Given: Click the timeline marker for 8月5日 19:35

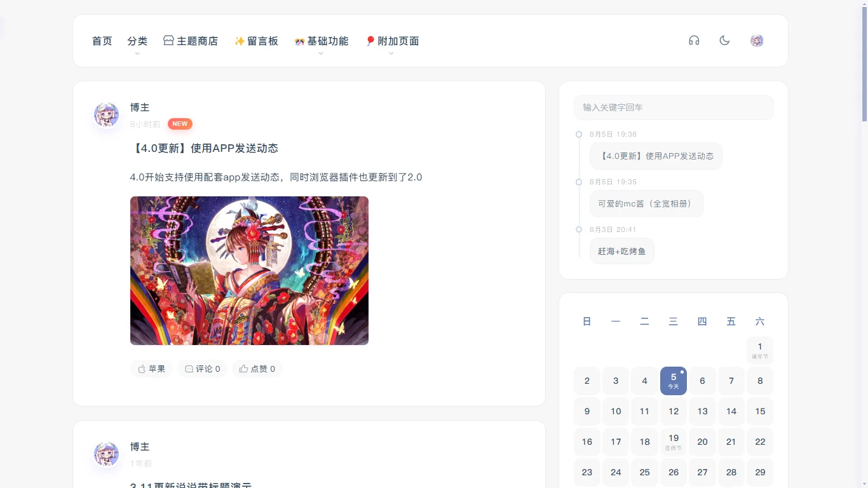Looking at the screenshot, I should pyautogui.click(x=579, y=182).
